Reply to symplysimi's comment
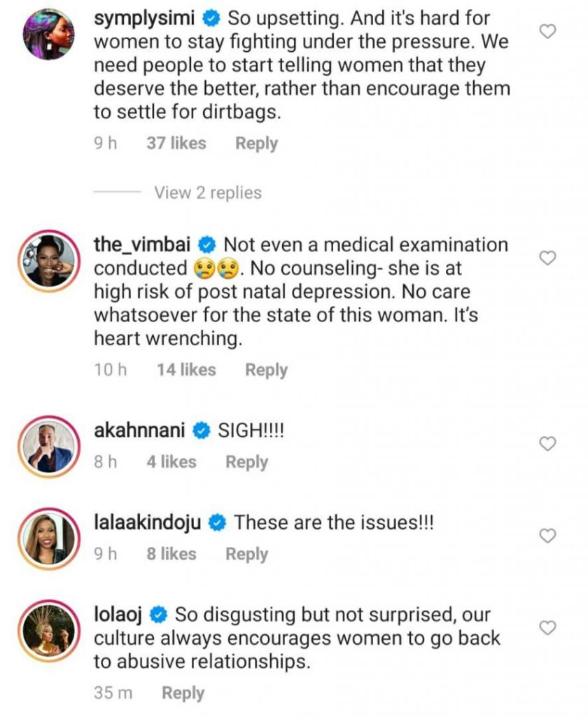 (256, 144)
